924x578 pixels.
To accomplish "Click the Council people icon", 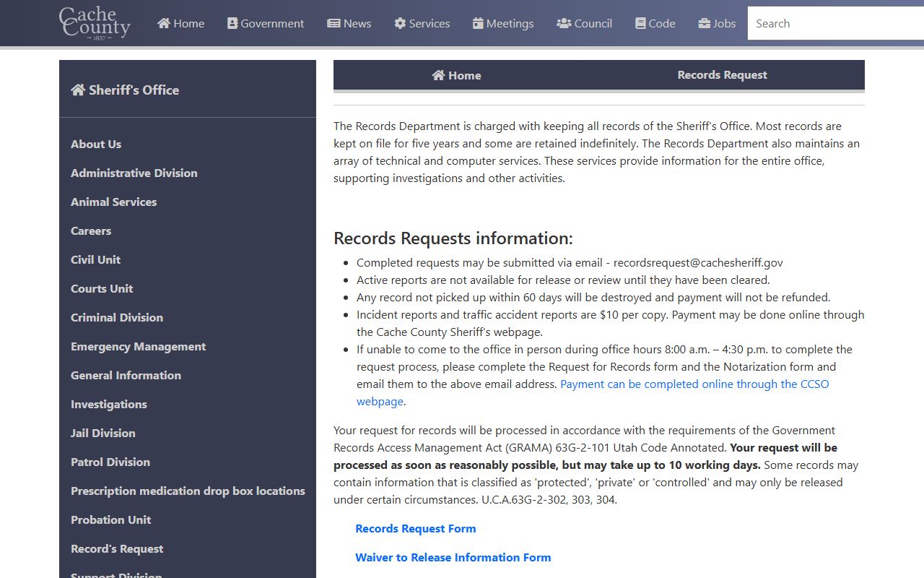I will 564,23.
